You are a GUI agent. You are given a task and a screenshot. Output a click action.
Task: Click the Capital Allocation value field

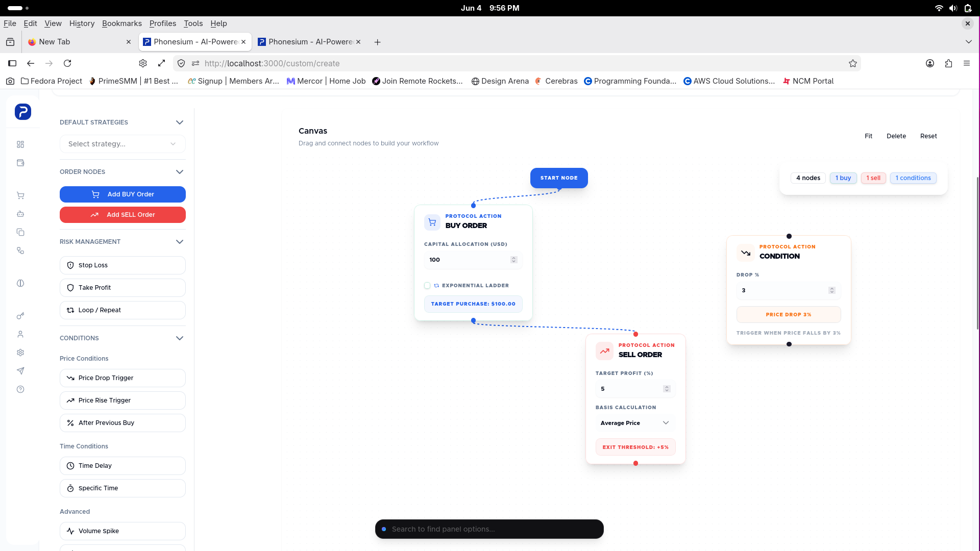tap(473, 260)
